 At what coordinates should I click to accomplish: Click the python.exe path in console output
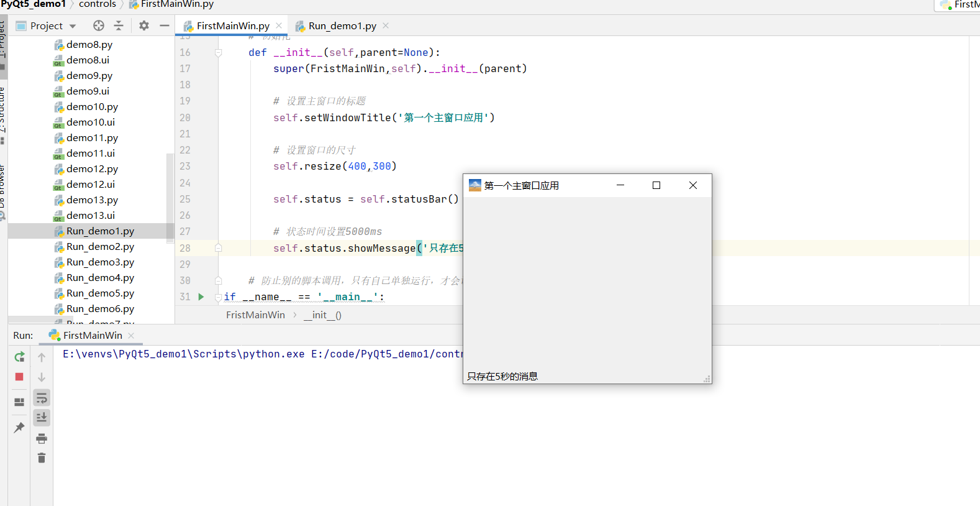pyautogui.click(x=183, y=354)
